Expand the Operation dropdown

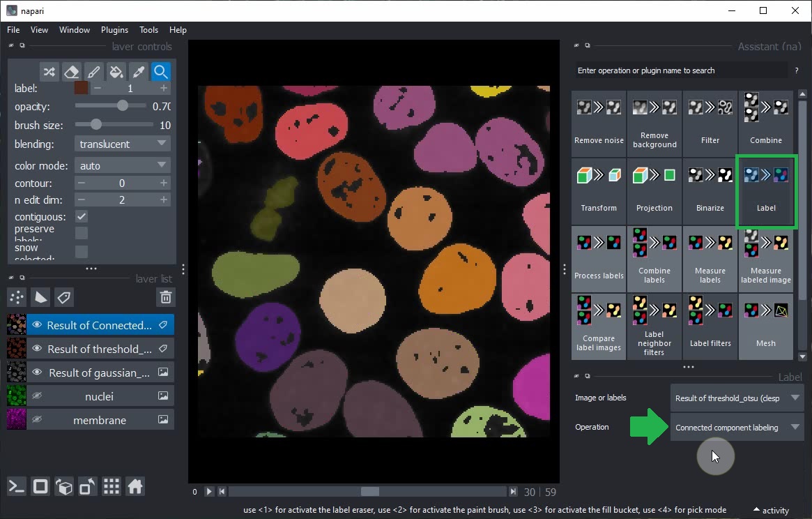point(737,428)
